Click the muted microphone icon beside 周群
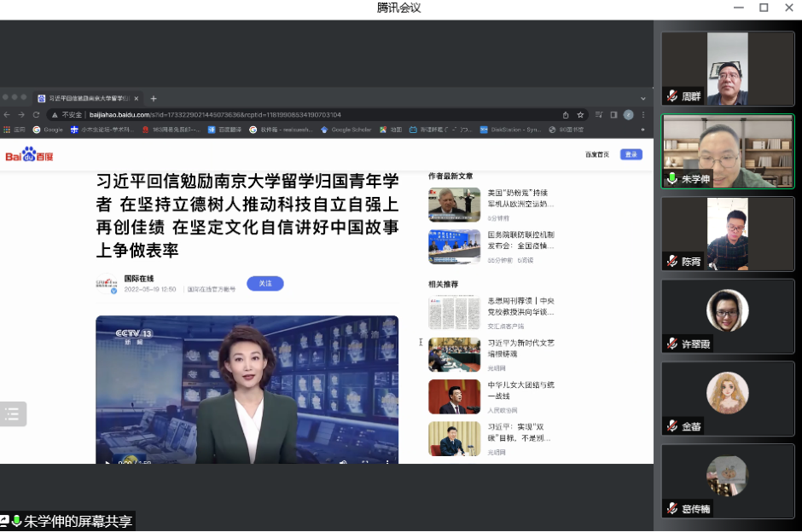Screen dimensions: 802x532 tap(672, 96)
